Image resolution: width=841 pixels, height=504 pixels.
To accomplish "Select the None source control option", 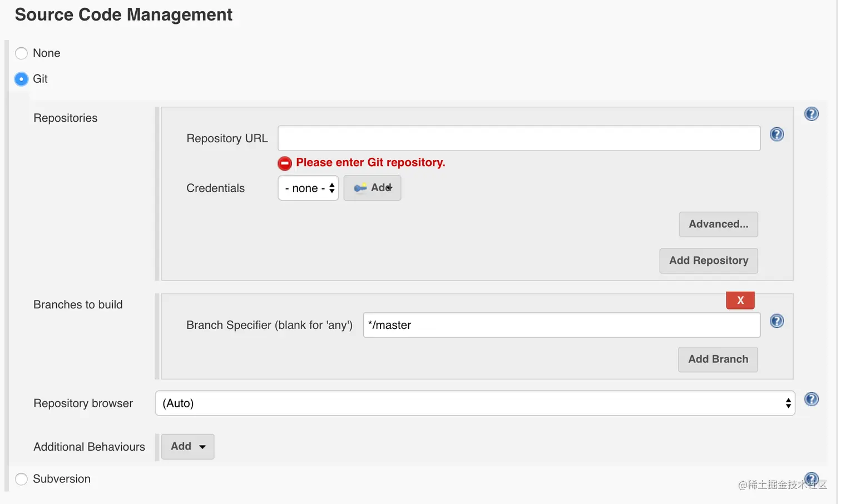I will click(x=21, y=53).
